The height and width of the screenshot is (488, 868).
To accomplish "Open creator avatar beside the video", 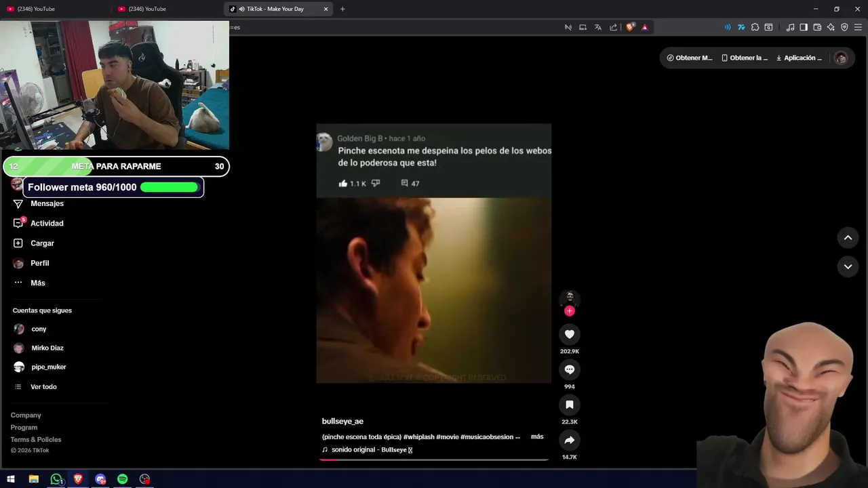I will 570,298.
